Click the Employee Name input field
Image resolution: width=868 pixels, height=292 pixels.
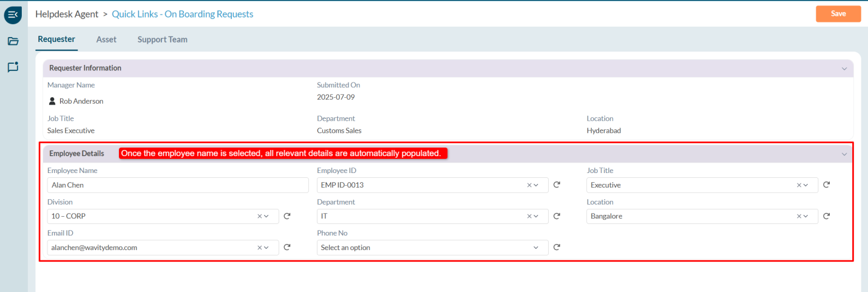point(178,185)
